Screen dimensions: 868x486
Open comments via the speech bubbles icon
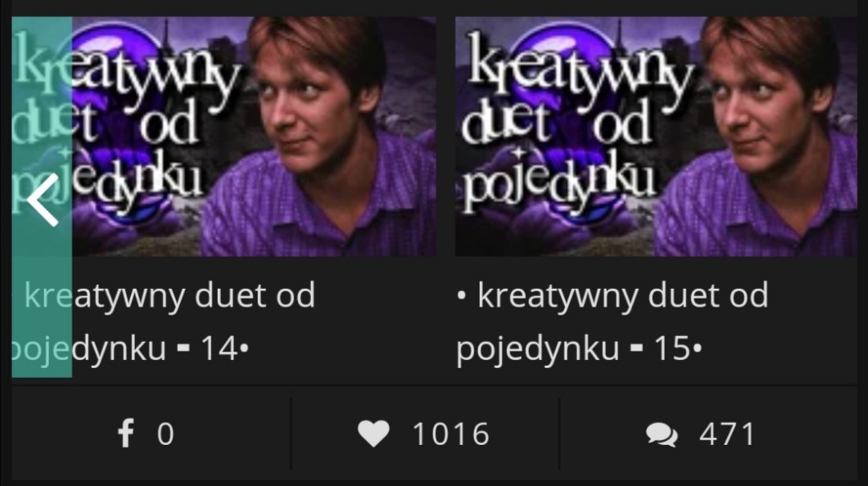(662, 434)
